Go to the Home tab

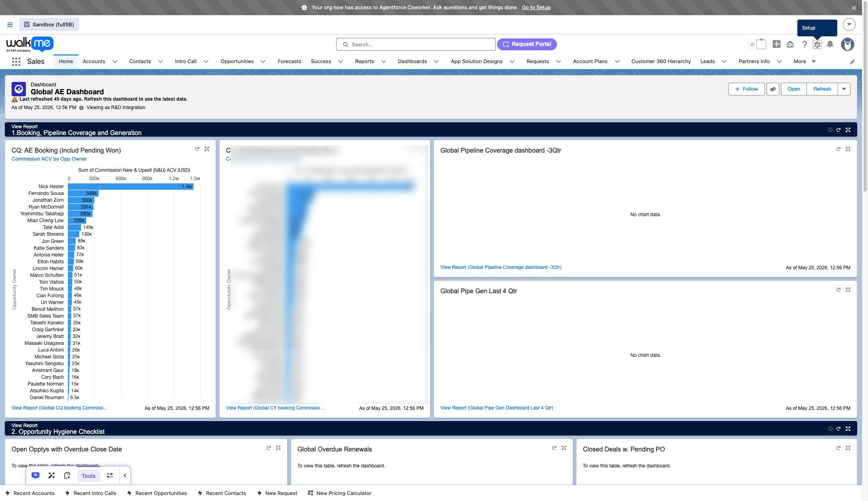tap(66, 62)
